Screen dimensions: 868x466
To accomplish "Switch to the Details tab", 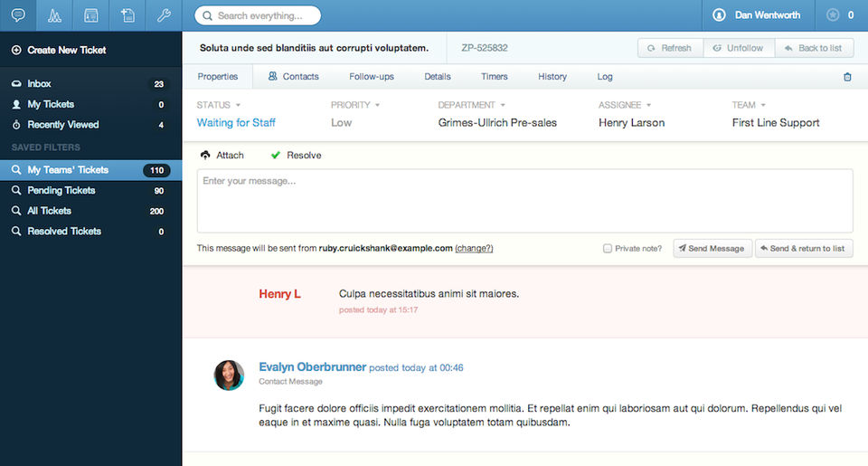I will (438, 77).
